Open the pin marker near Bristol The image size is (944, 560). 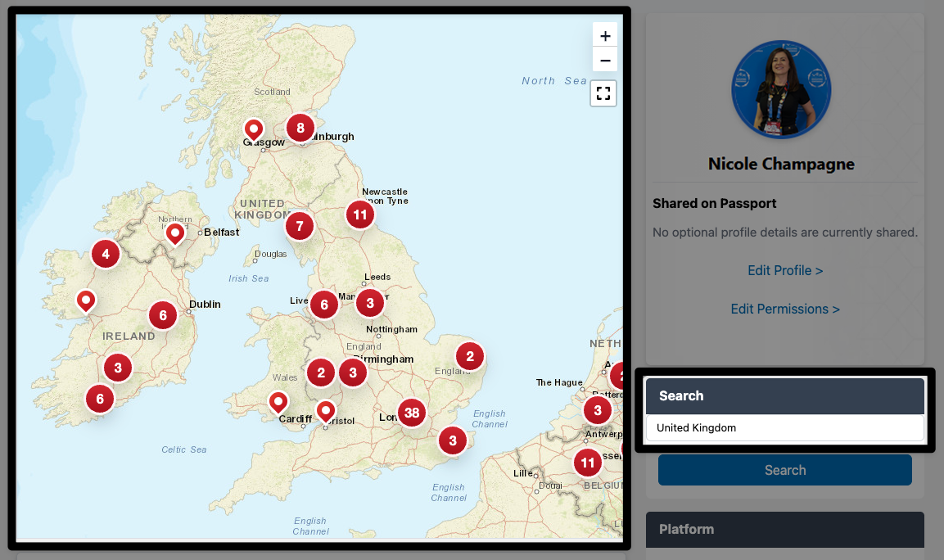tap(326, 413)
